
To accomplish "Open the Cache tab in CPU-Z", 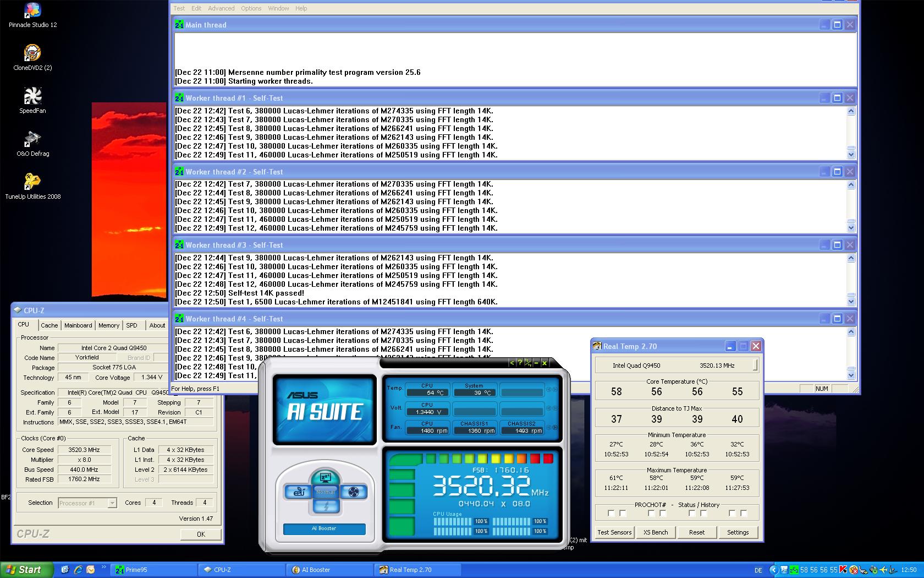I will (x=50, y=325).
